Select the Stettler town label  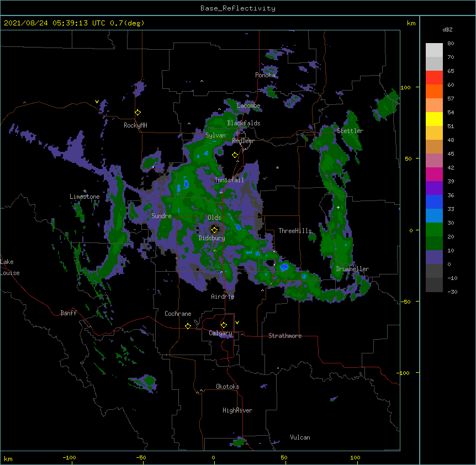(x=350, y=131)
